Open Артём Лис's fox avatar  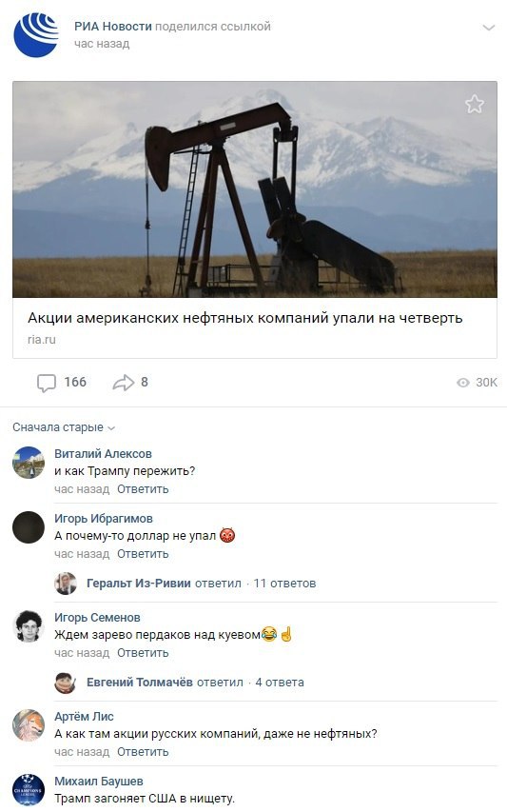click(29, 724)
